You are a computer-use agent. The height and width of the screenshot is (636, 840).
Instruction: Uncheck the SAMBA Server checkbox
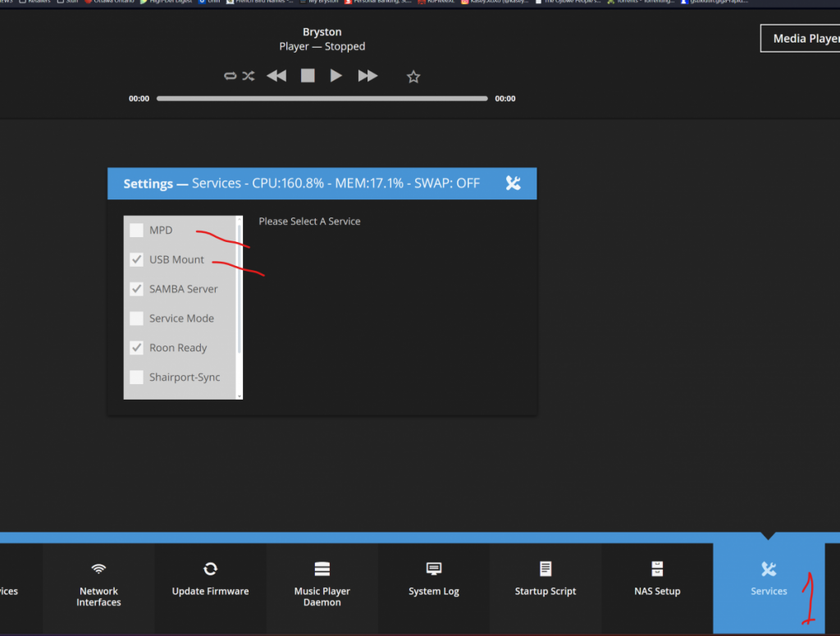click(137, 289)
